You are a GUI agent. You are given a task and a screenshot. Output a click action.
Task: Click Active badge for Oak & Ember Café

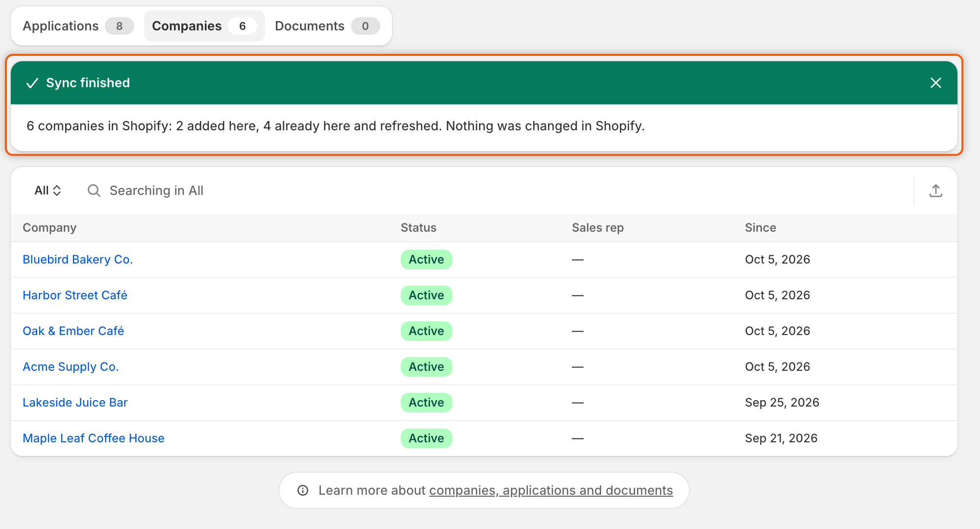[426, 331]
